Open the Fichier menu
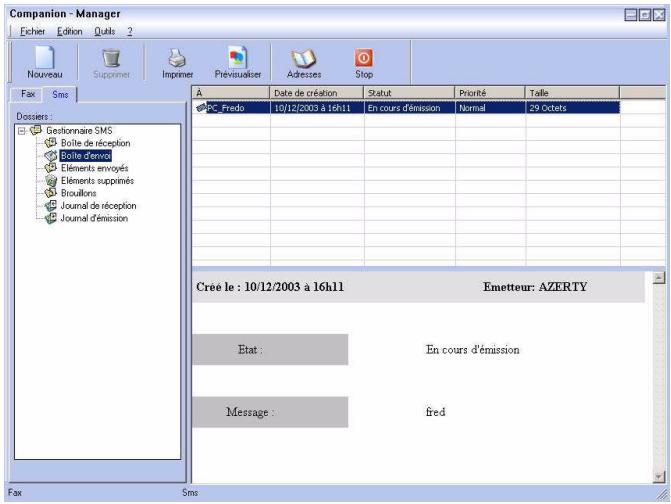 [33, 31]
